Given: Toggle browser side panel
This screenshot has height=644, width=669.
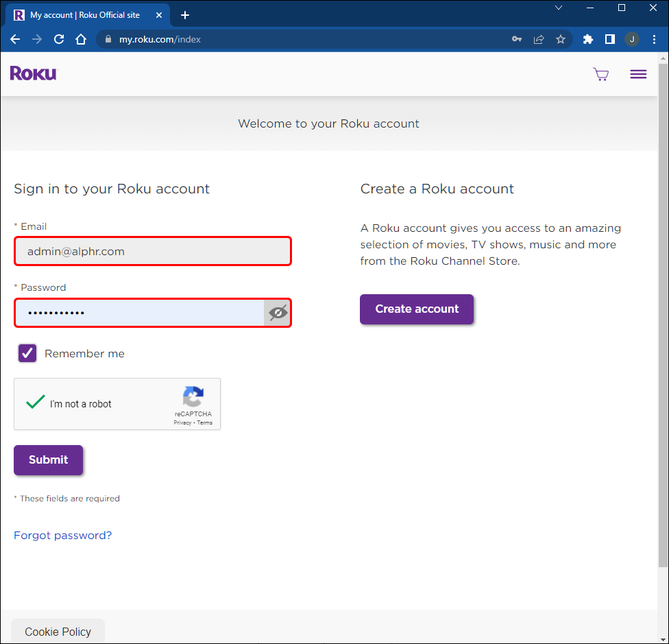Looking at the screenshot, I should pyautogui.click(x=610, y=39).
